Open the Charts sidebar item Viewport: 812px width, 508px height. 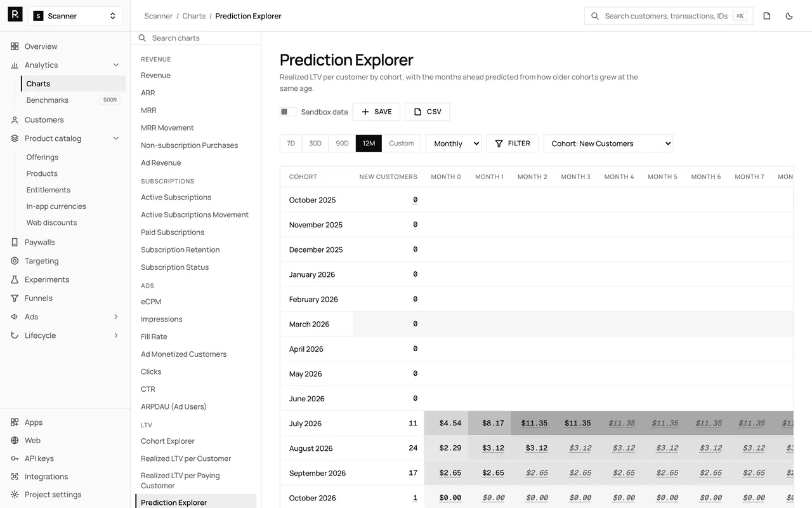pos(73,84)
